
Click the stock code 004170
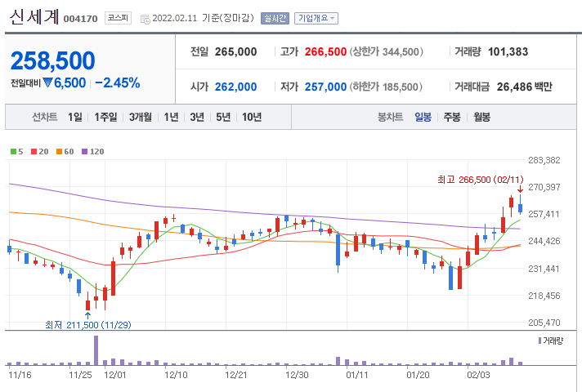point(81,19)
